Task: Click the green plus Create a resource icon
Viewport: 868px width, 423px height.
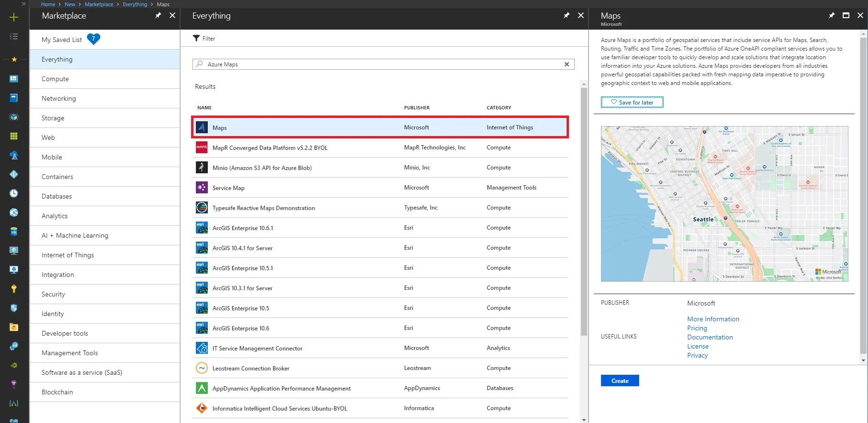Action: [14, 18]
